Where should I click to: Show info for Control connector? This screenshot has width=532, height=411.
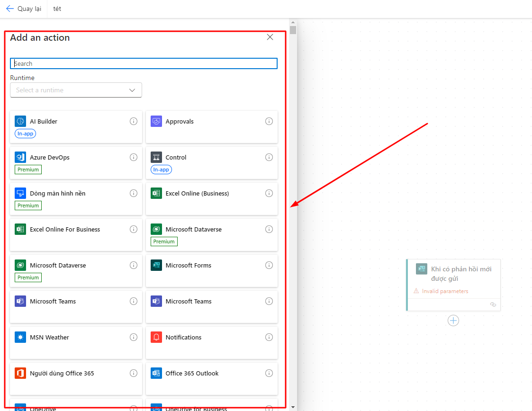click(269, 157)
